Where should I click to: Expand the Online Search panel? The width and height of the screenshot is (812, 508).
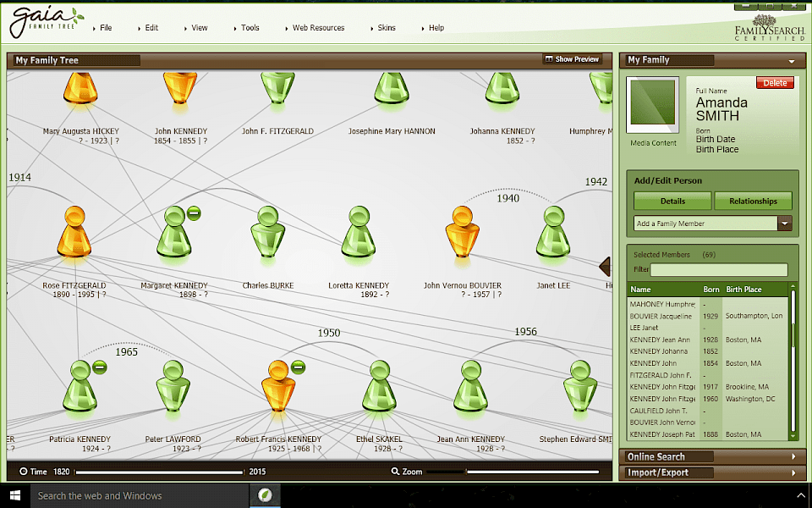[x=712, y=456]
